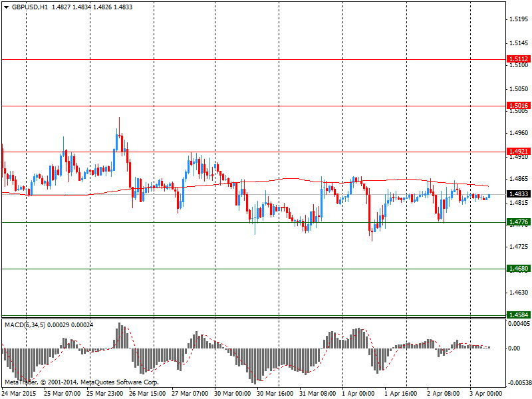Select the red 1.5112 price level label

(x=519, y=59)
